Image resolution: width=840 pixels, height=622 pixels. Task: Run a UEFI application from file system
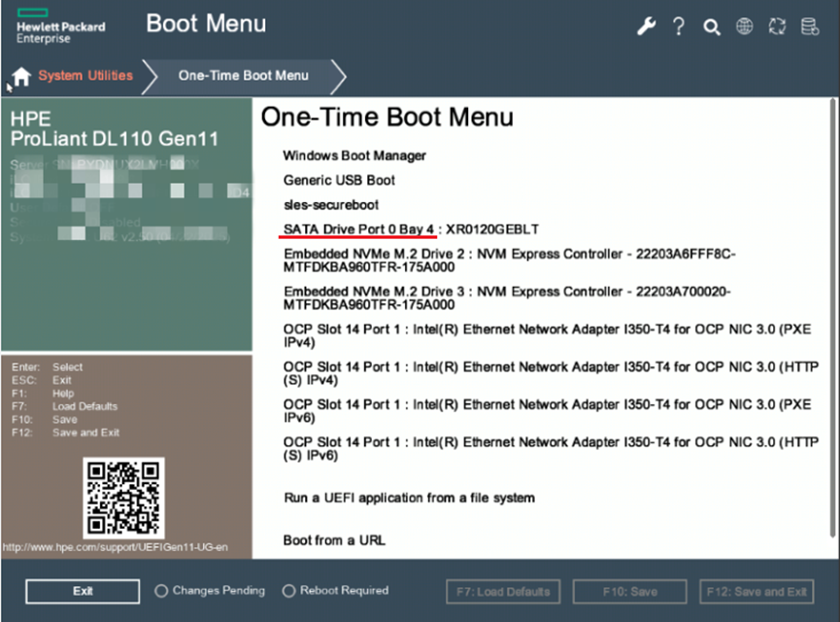pyautogui.click(x=409, y=499)
